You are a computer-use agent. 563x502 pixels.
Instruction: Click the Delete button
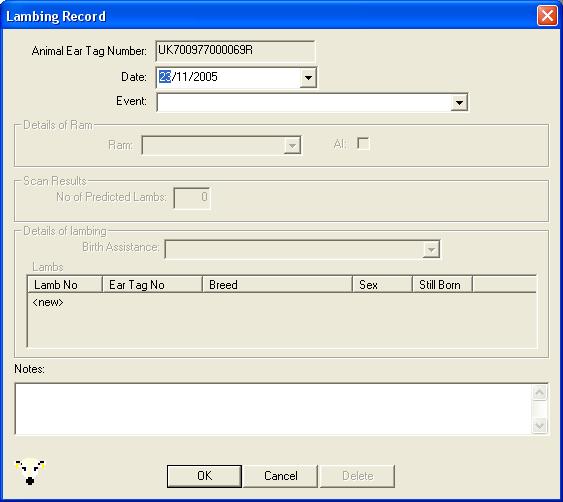[358, 476]
